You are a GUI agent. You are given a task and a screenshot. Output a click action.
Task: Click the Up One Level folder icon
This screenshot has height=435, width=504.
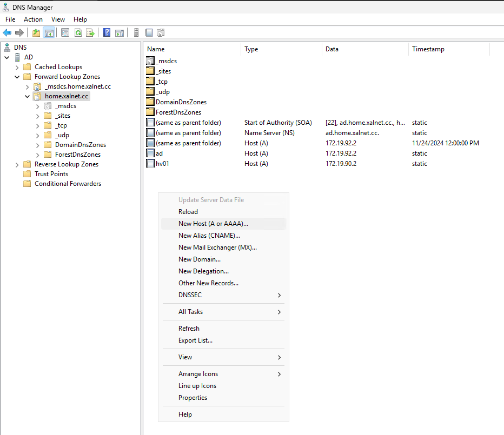point(36,33)
